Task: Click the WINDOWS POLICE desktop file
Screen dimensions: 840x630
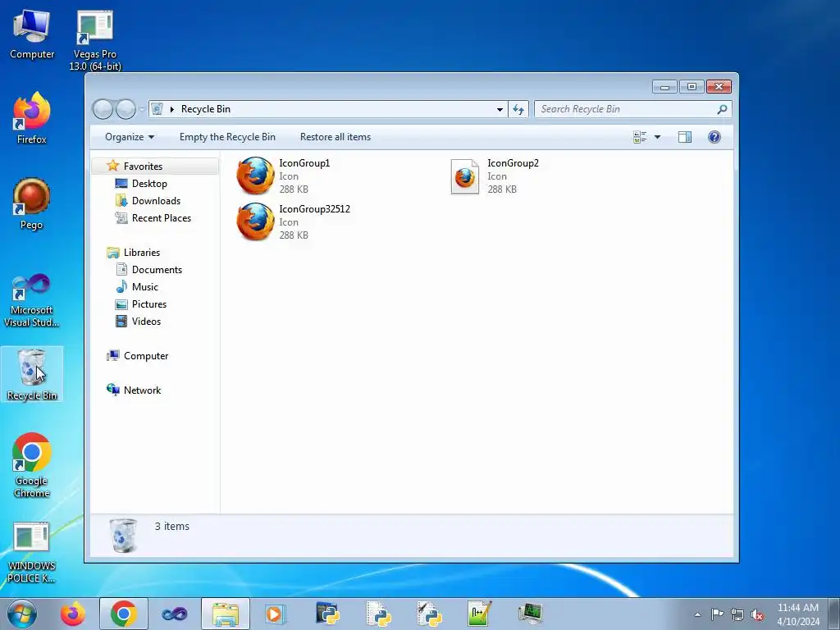Action: tap(32, 553)
